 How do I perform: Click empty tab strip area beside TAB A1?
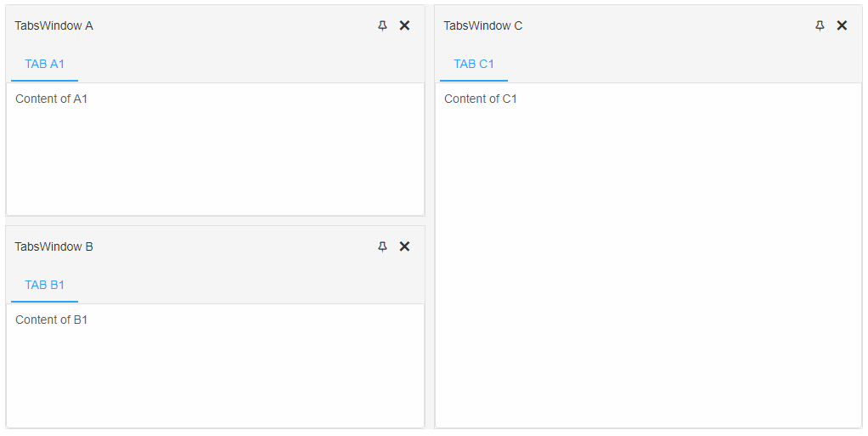pos(251,65)
